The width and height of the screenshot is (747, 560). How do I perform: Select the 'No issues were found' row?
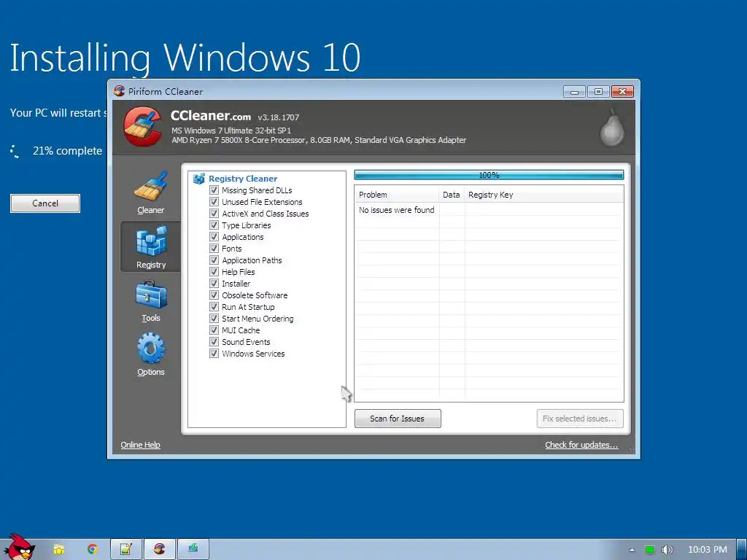click(489, 210)
